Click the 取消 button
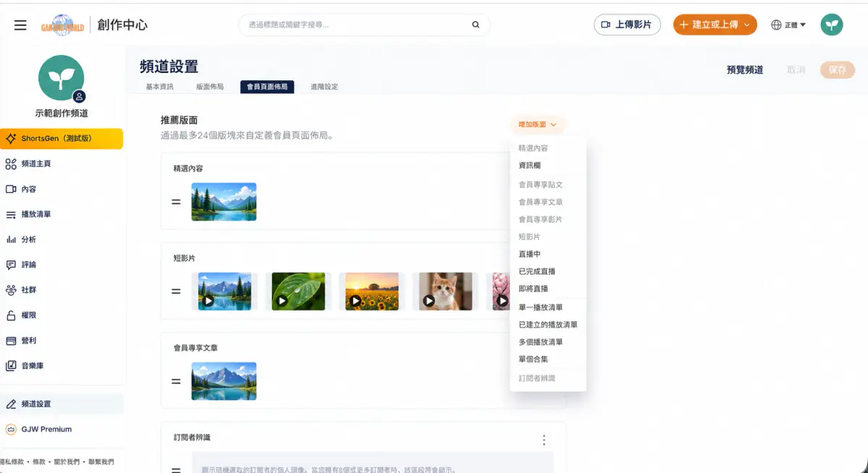The width and height of the screenshot is (868, 473). [796, 70]
